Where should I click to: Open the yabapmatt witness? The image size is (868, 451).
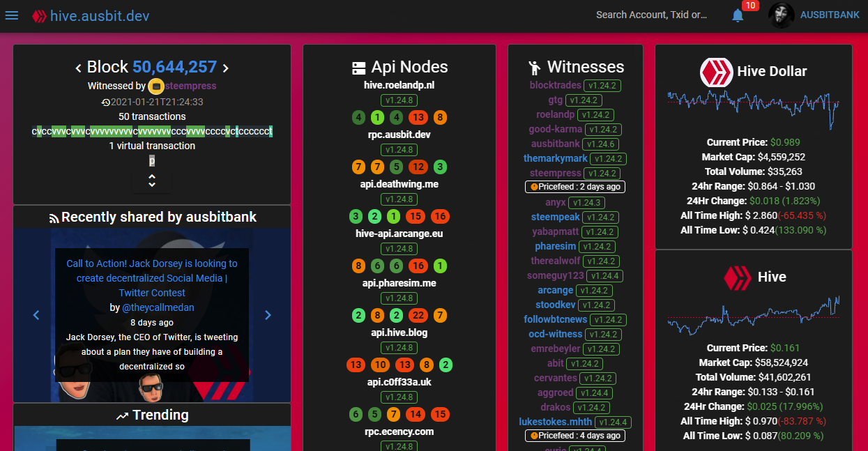click(556, 231)
